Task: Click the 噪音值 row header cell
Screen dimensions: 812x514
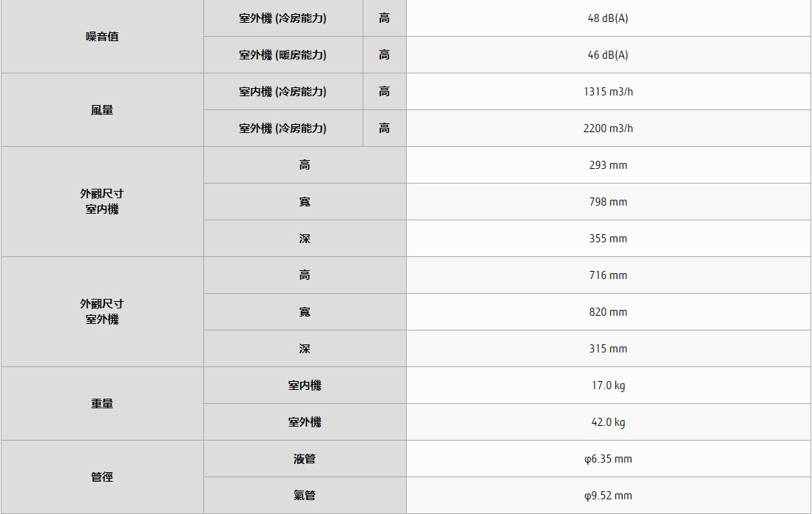Action: click(x=102, y=37)
